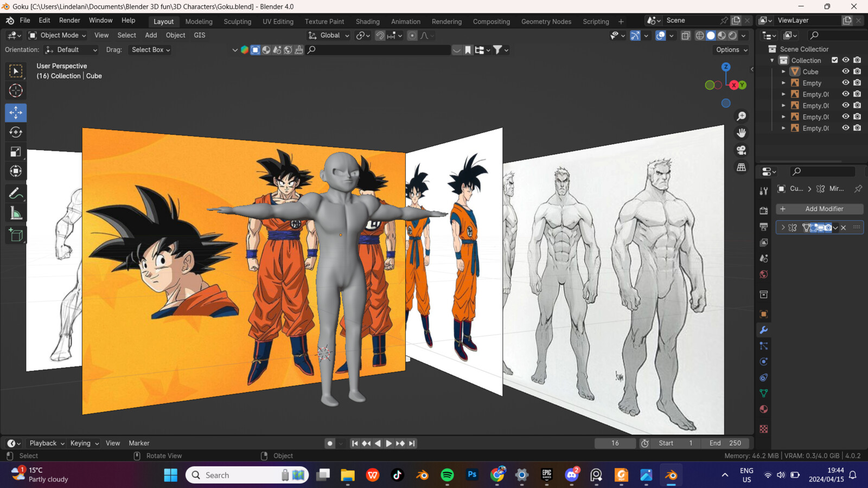Click the Z axis gizmo ball
The width and height of the screenshot is (868, 488).
[x=726, y=67]
